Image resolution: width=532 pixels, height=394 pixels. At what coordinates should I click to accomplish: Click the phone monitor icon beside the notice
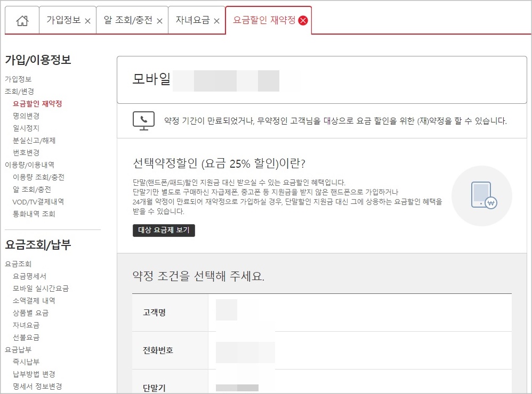pyautogui.click(x=143, y=121)
